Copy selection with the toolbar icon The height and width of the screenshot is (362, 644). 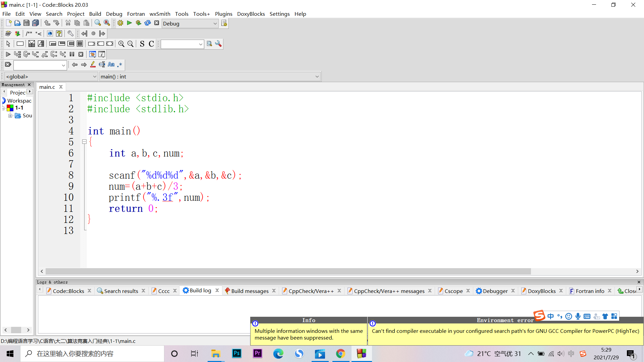click(x=77, y=23)
